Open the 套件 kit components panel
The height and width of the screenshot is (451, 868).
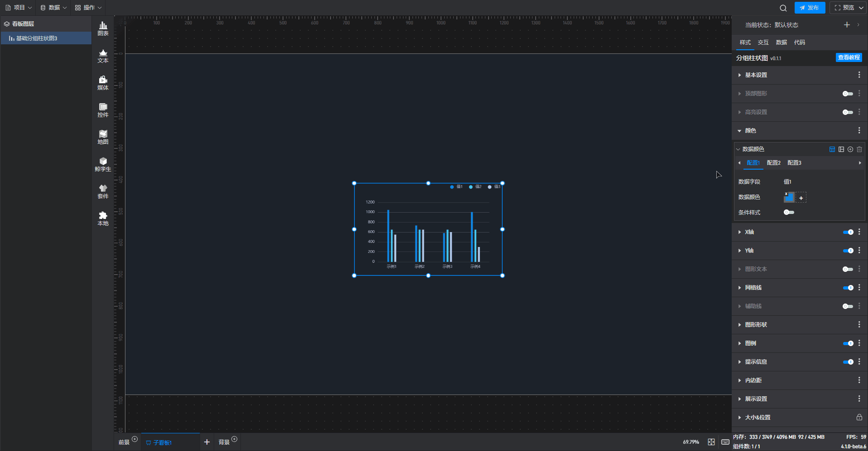pyautogui.click(x=103, y=192)
